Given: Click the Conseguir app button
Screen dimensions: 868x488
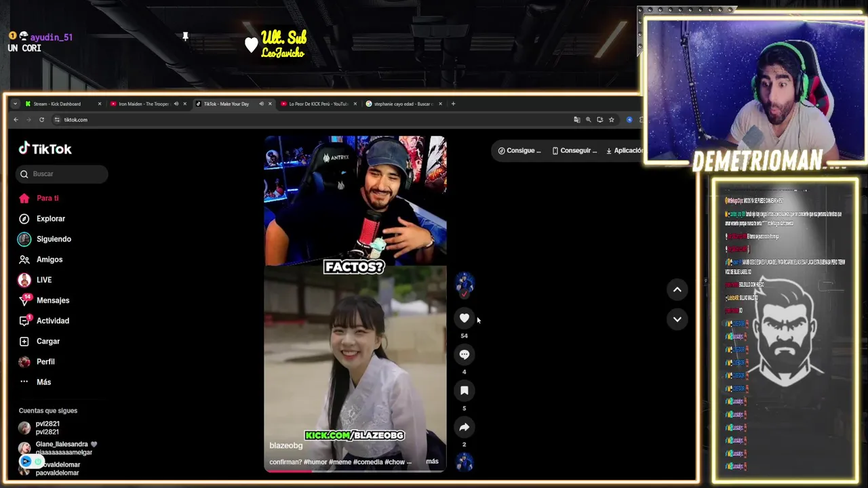Looking at the screenshot, I should click(574, 150).
